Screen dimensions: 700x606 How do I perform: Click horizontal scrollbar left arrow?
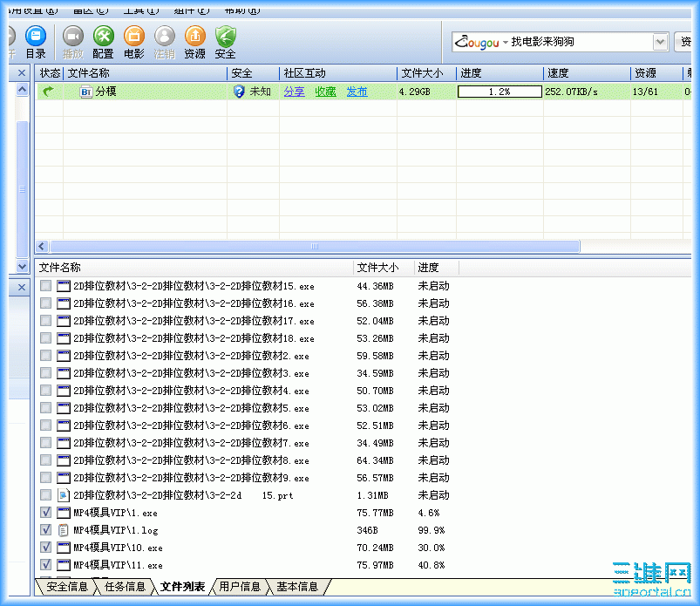click(42, 246)
